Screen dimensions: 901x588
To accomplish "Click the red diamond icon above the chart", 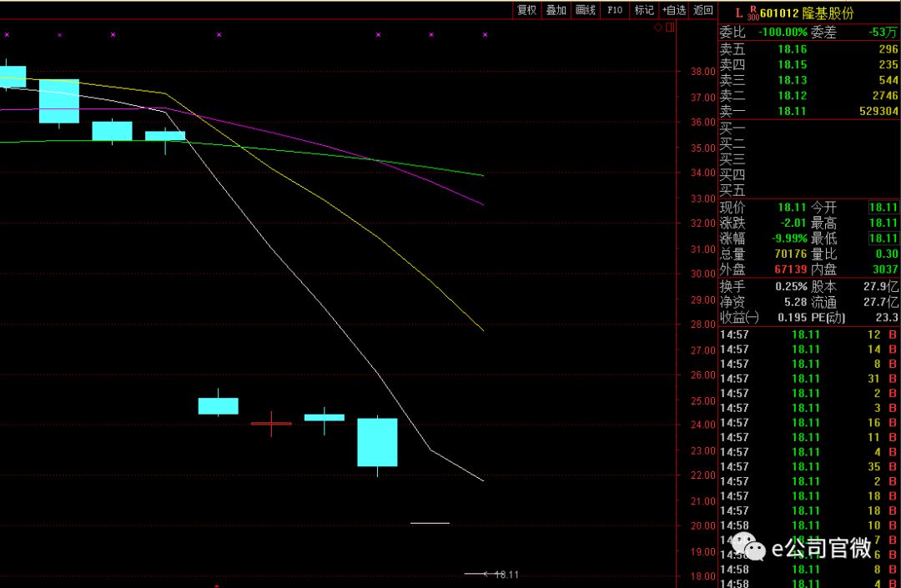I will point(657,28).
